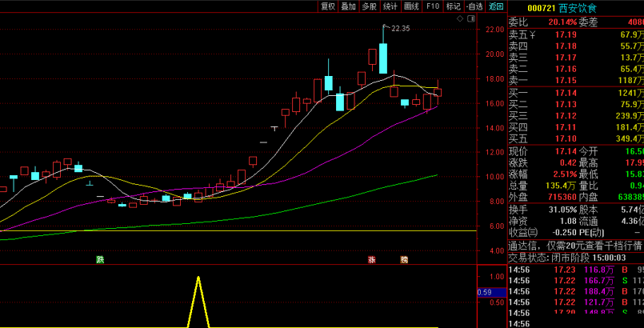Click the green 跌 marker below the chart
Viewport: 644px width, 328px height.
[x=100, y=259]
